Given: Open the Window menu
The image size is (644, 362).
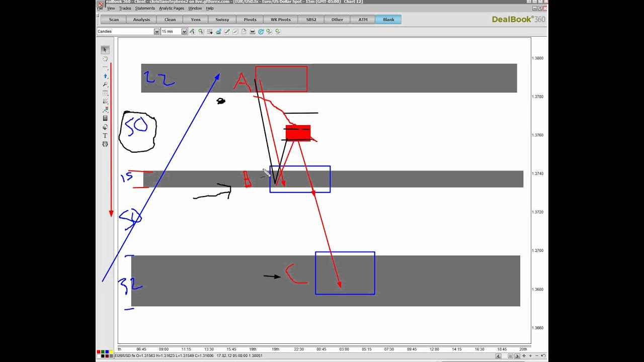Looking at the screenshot, I should click(x=195, y=9).
